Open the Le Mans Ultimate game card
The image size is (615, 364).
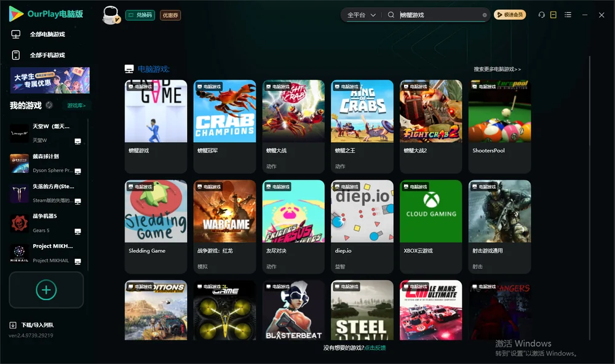tap(430, 310)
